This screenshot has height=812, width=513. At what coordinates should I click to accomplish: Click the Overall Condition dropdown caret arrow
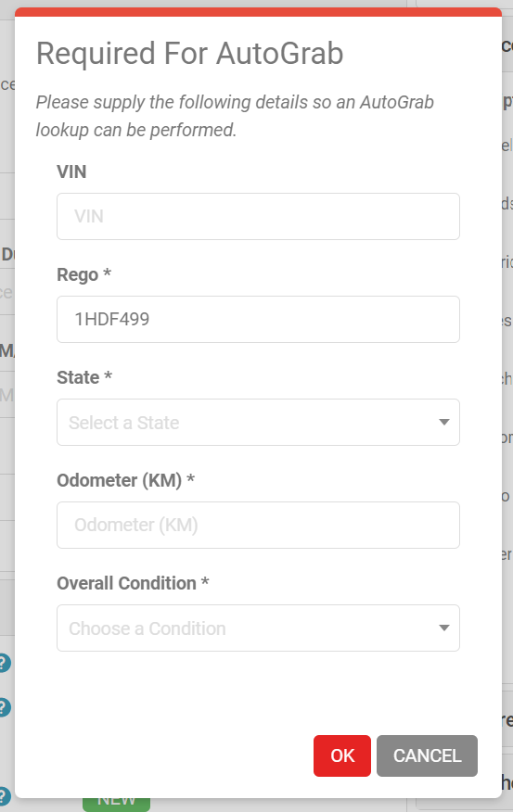click(443, 628)
